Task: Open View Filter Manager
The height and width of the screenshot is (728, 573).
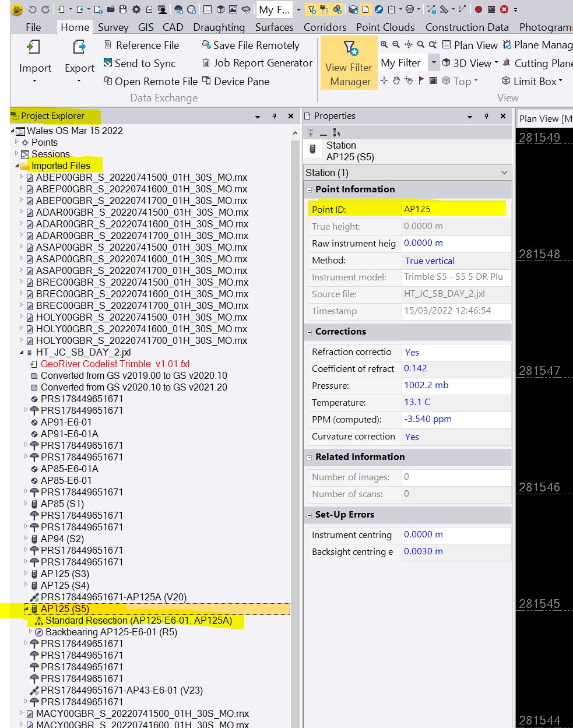Action: 349,63
